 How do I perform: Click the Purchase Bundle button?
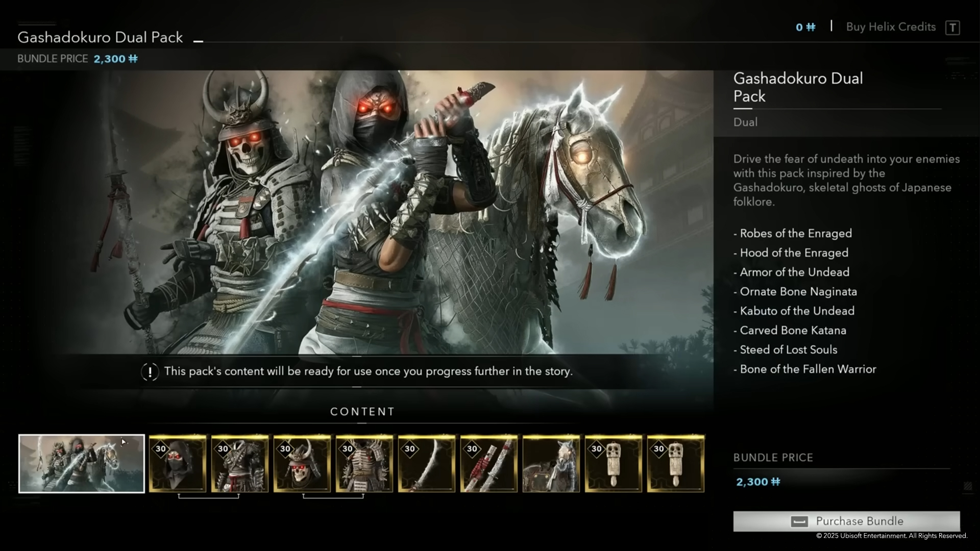coord(846,521)
